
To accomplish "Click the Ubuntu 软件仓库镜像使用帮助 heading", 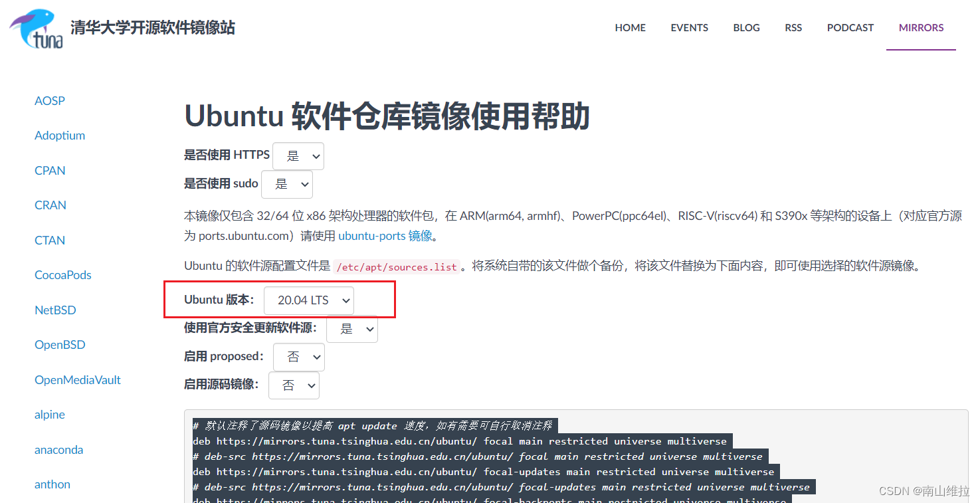I will (387, 116).
